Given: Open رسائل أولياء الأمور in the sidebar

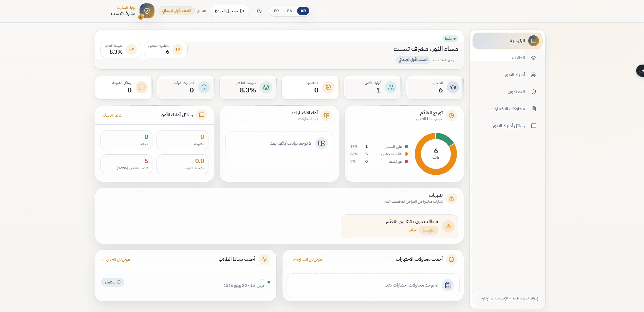Looking at the screenshot, I should pyautogui.click(x=508, y=126).
